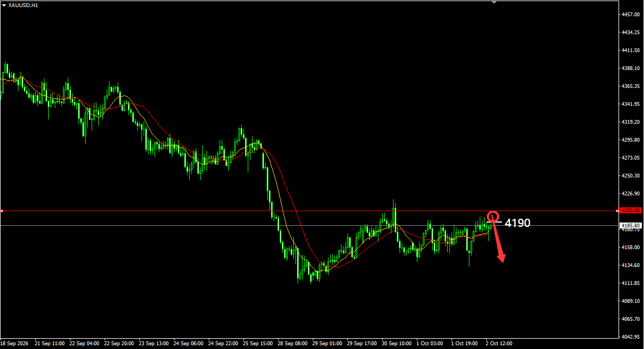Select the red horizontal line's left anchor point
Image resolution: width=644 pixels, height=349 pixels.
pos(2,211)
